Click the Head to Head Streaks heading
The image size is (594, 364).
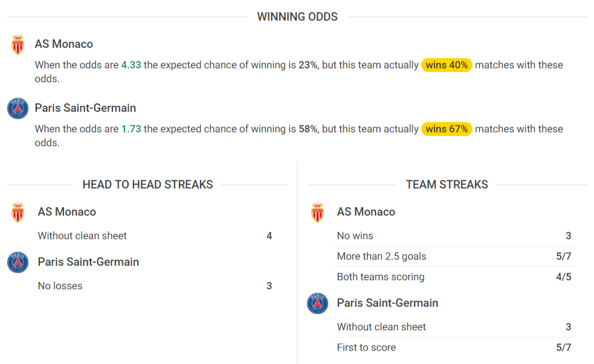(147, 184)
